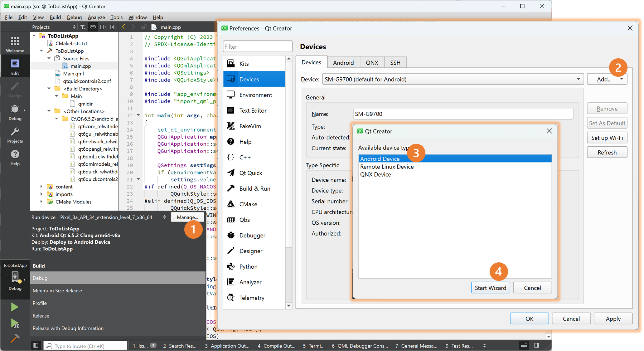Toggle link with editor icon

pos(93,27)
